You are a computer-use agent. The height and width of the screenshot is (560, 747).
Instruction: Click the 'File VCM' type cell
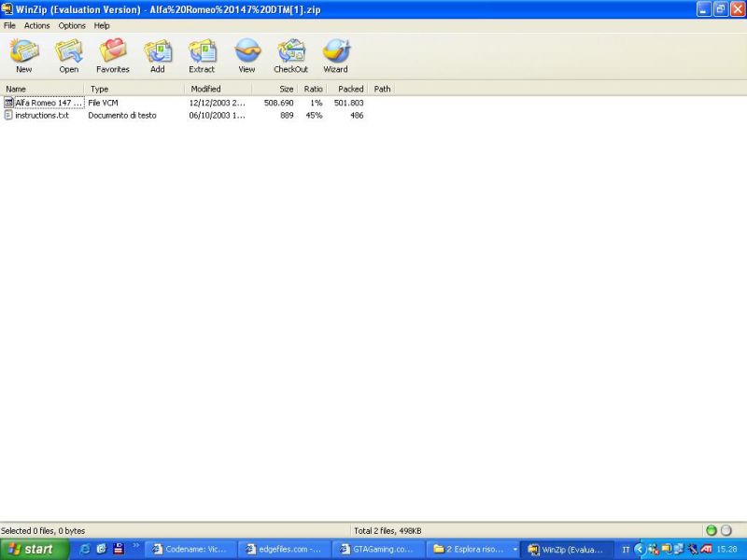pos(103,103)
